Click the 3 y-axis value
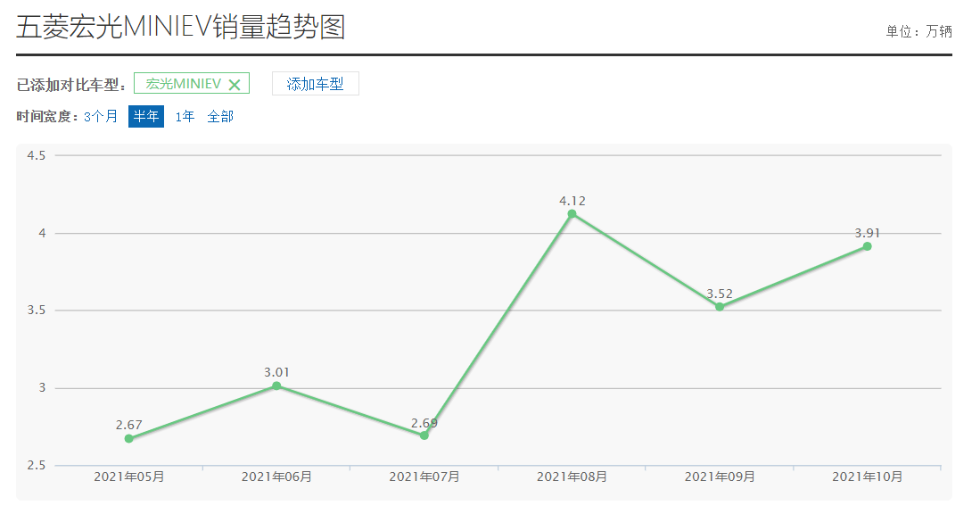This screenshot has height=514, width=980. pos(42,388)
